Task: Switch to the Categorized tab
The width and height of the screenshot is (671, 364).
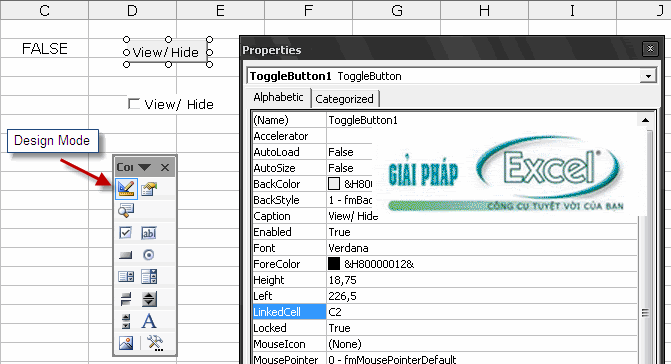Action: pos(344,99)
